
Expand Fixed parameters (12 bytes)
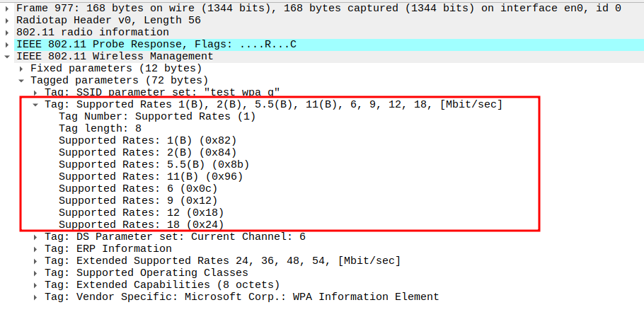[x=21, y=68]
